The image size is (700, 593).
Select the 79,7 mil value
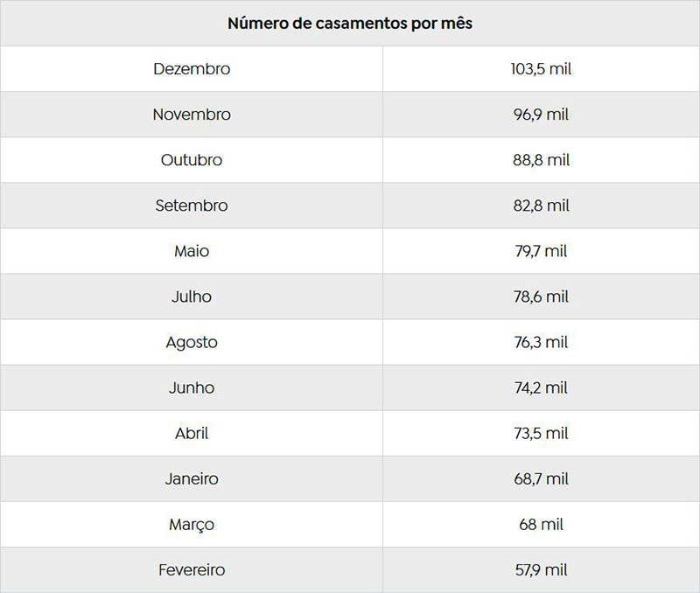click(x=541, y=251)
